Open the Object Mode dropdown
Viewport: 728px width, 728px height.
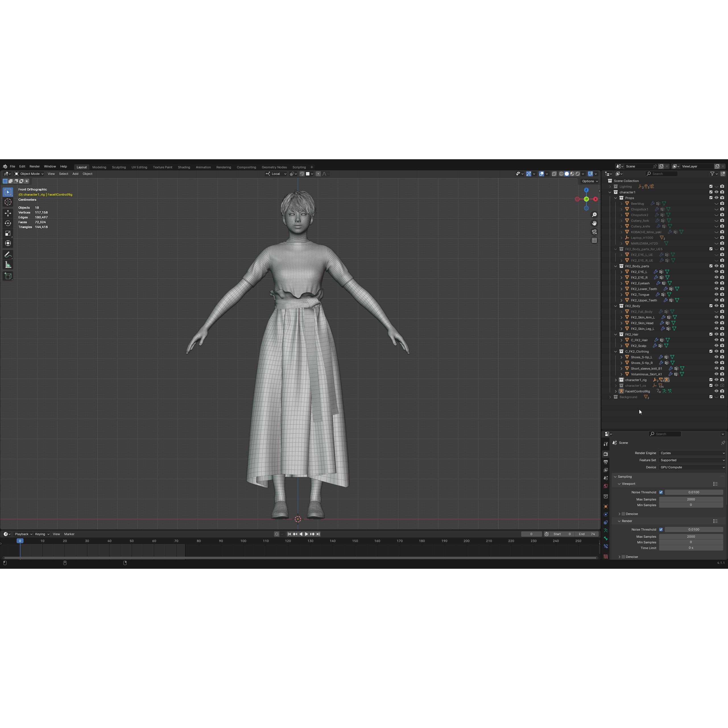click(x=29, y=174)
